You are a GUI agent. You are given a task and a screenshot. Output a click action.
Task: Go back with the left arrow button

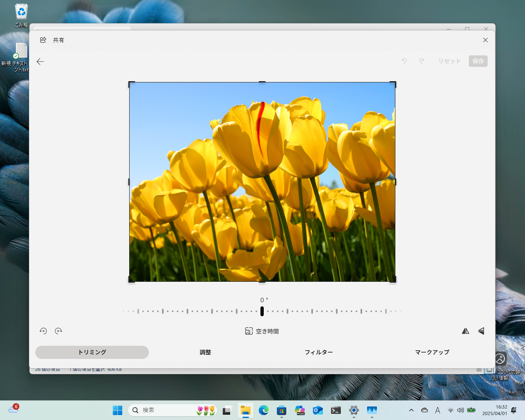(x=40, y=62)
